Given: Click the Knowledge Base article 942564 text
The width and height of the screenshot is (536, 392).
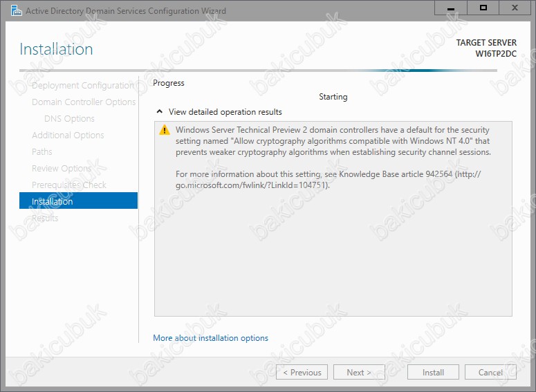Looking at the screenshot, I should pyautogui.click(x=396, y=174).
